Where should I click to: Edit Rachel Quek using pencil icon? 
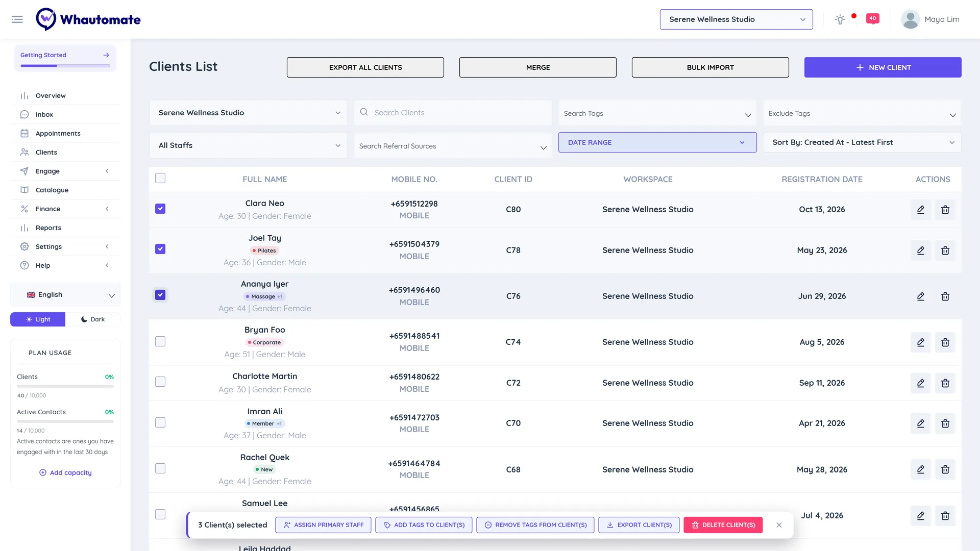pyautogui.click(x=921, y=469)
